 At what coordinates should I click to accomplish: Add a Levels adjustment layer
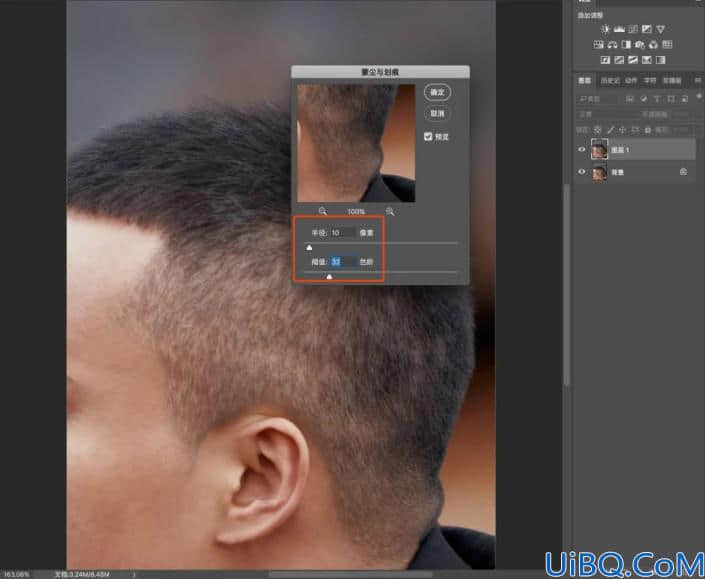(619, 29)
